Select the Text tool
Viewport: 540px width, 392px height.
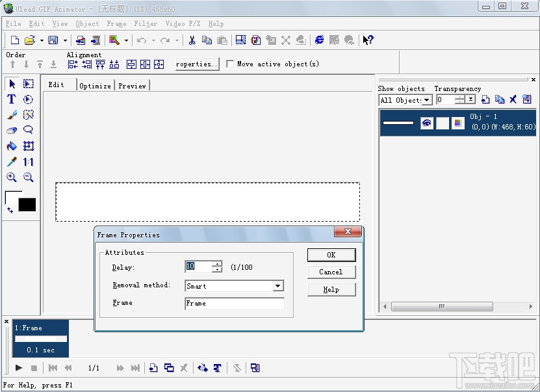11,99
